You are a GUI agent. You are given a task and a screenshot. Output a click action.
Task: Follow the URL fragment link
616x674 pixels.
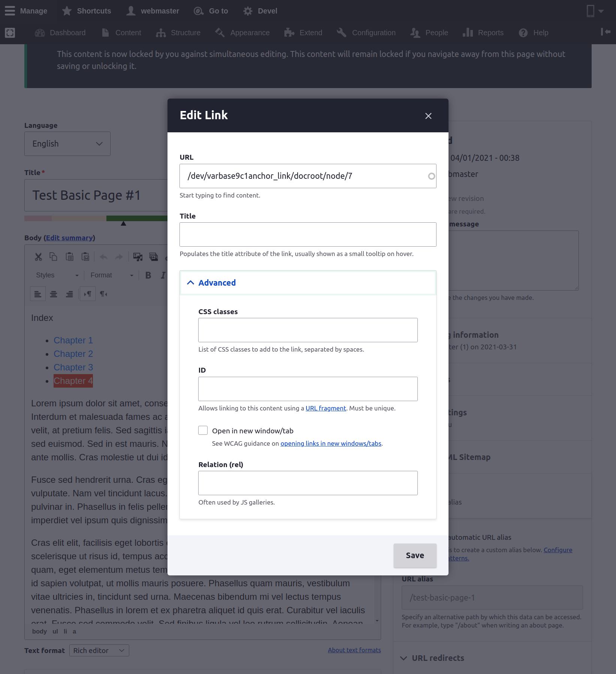click(x=326, y=408)
